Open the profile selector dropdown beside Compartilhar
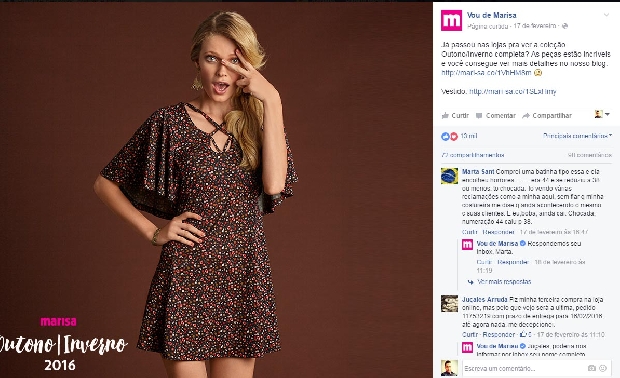The width and height of the screenshot is (620, 378). pos(602,114)
